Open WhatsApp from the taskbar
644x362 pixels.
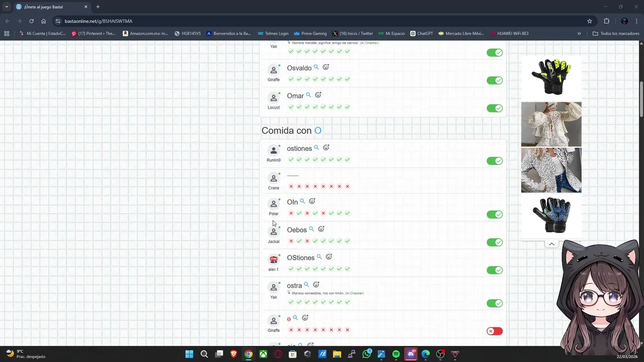click(367, 354)
